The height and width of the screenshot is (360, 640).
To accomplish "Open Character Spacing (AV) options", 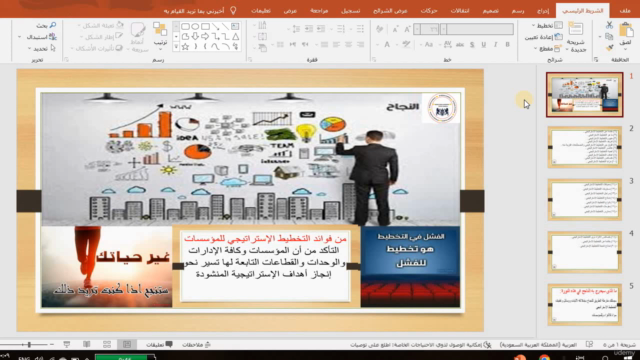I will point(448,44).
